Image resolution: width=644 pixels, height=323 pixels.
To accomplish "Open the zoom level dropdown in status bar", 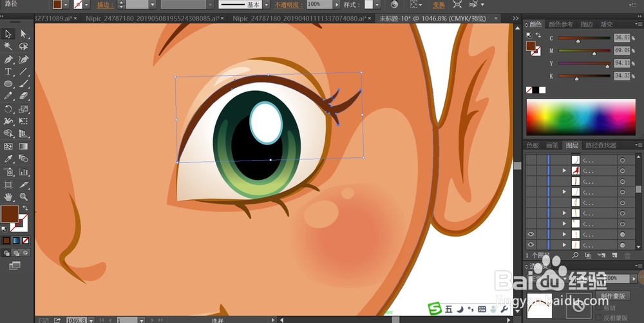I will coord(91,320).
